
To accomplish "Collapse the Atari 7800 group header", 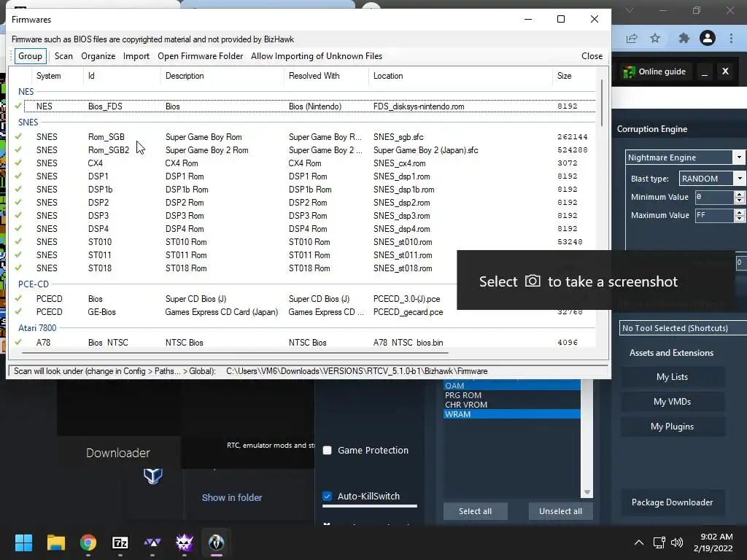I will pyautogui.click(x=37, y=327).
